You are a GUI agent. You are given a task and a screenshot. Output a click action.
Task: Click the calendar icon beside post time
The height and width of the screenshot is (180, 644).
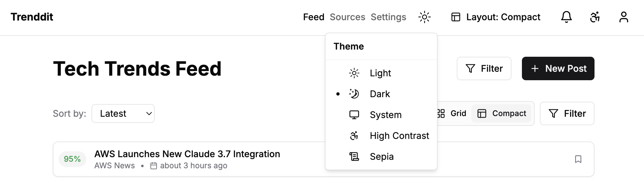click(x=154, y=166)
